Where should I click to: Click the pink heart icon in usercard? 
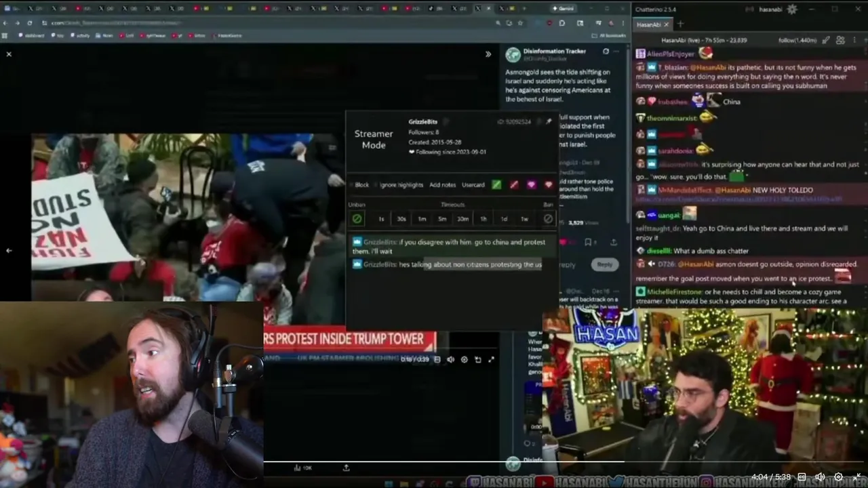click(x=549, y=184)
